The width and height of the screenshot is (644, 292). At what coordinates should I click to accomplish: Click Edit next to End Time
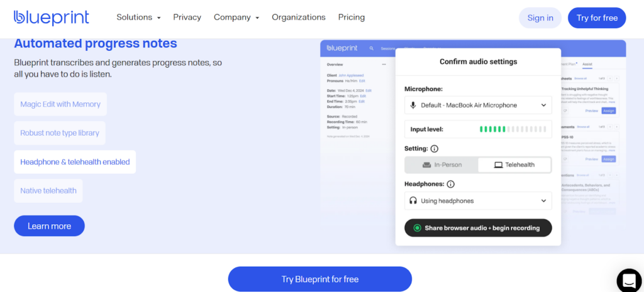click(362, 101)
